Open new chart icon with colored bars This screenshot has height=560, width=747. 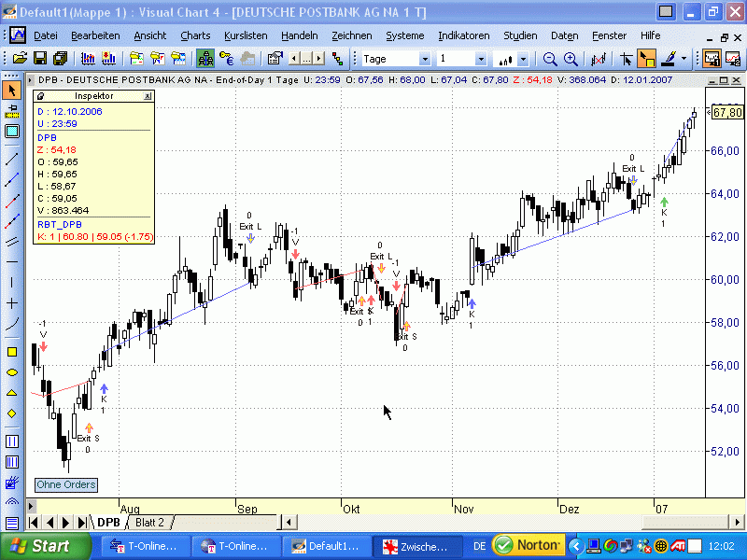click(x=88, y=59)
